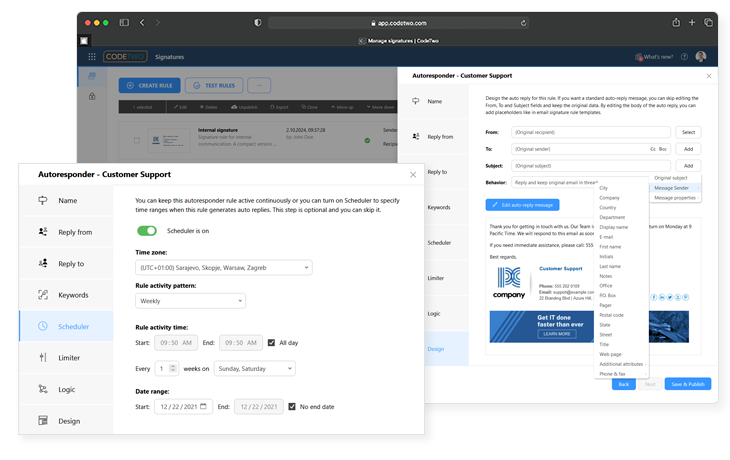Uncheck the No end date checkbox
This screenshot has height=460, width=730.
[291, 407]
